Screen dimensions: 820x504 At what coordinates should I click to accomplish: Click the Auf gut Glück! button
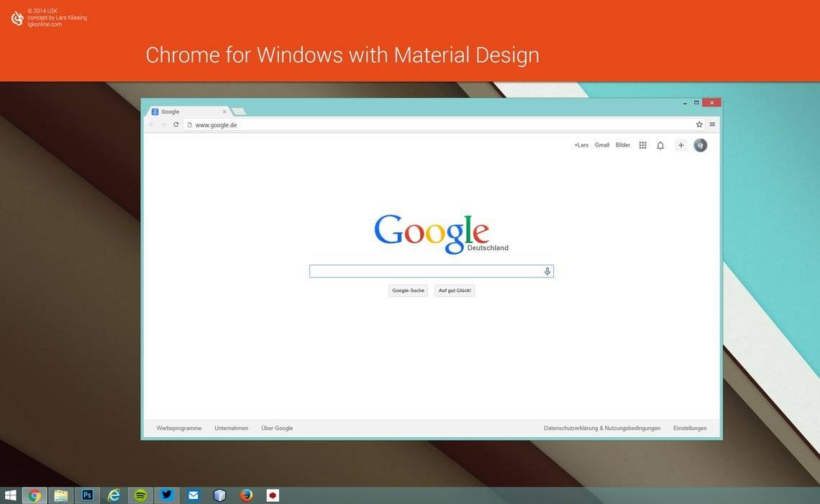pos(455,290)
